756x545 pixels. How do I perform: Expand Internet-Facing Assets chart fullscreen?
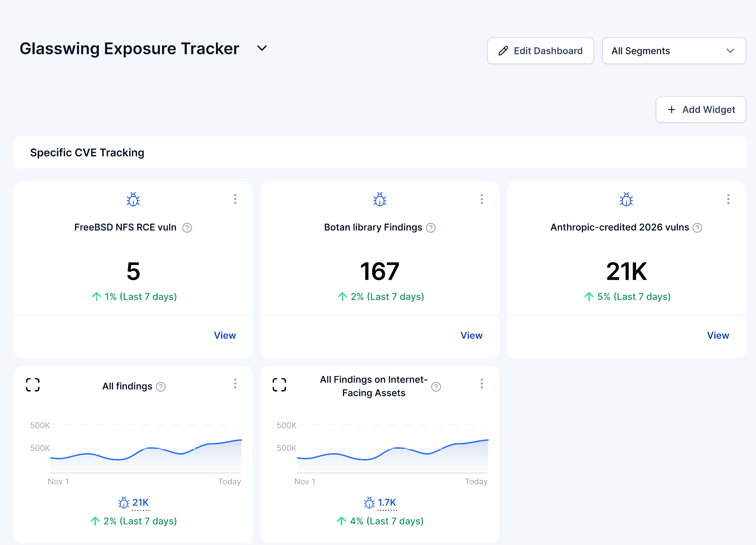(279, 385)
